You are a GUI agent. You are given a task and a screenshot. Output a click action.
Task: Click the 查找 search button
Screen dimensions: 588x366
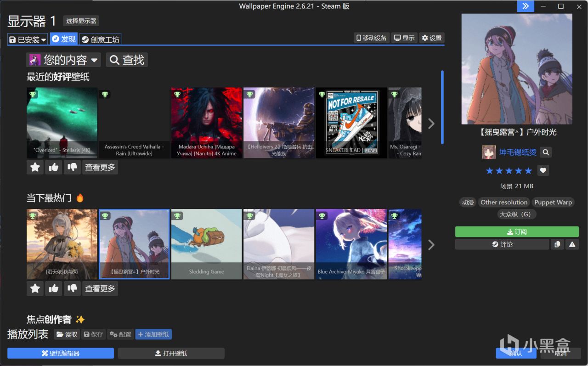pyautogui.click(x=127, y=60)
